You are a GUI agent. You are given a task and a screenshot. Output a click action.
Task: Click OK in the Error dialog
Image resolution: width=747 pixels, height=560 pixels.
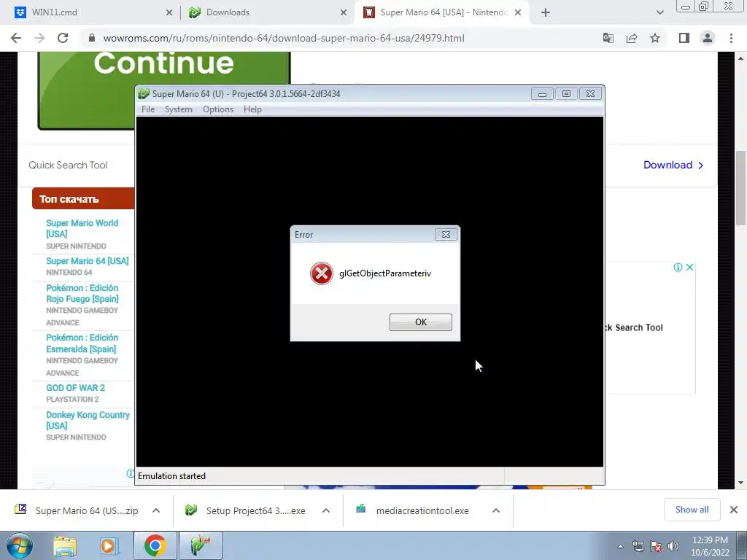click(421, 322)
